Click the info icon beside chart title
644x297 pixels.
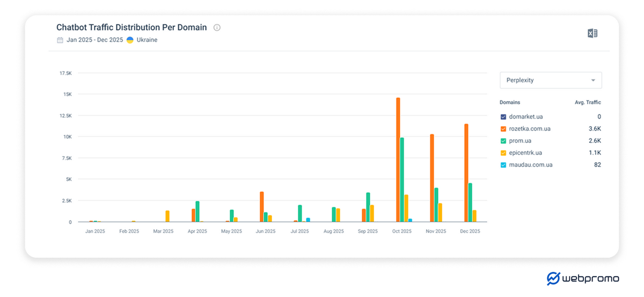pos(217,27)
